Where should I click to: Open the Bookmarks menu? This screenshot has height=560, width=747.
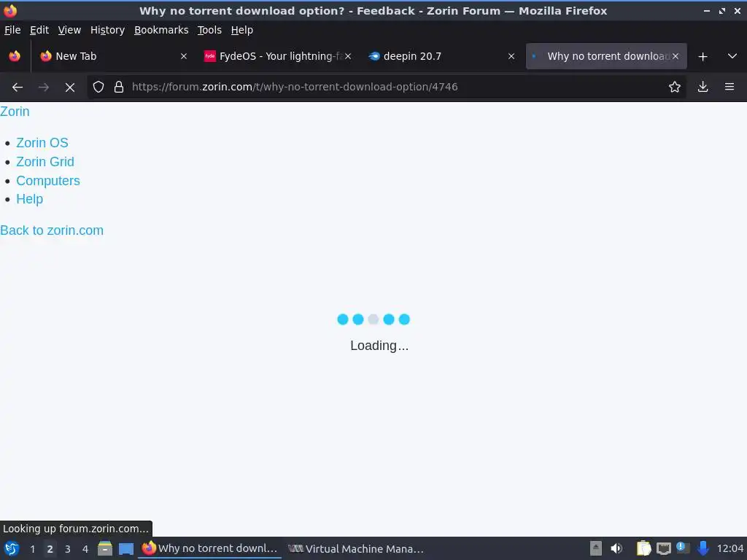(x=161, y=30)
